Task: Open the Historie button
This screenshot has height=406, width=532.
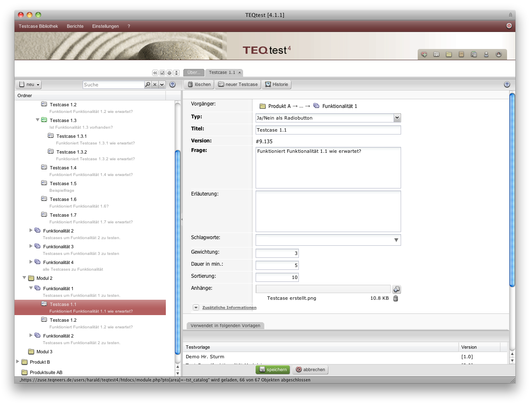Action: click(276, 84)
